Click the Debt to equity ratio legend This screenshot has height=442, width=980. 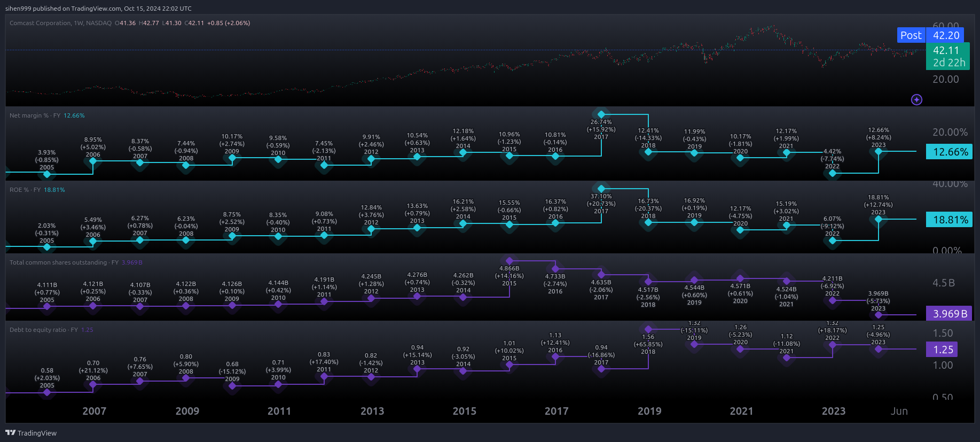(51, 330)
